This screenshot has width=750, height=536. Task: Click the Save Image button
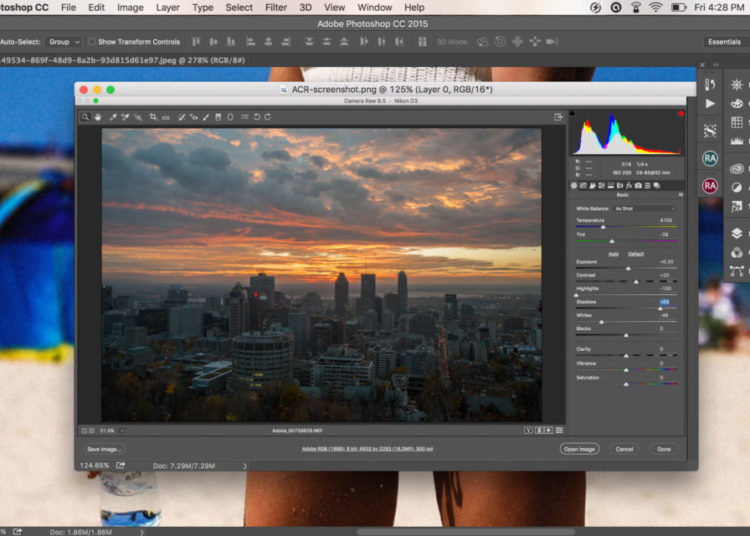(x=104, y=449)
